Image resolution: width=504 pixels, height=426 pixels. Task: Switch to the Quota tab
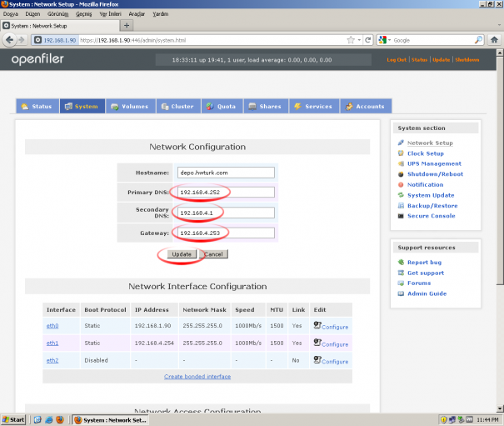[x=222, y=106]
